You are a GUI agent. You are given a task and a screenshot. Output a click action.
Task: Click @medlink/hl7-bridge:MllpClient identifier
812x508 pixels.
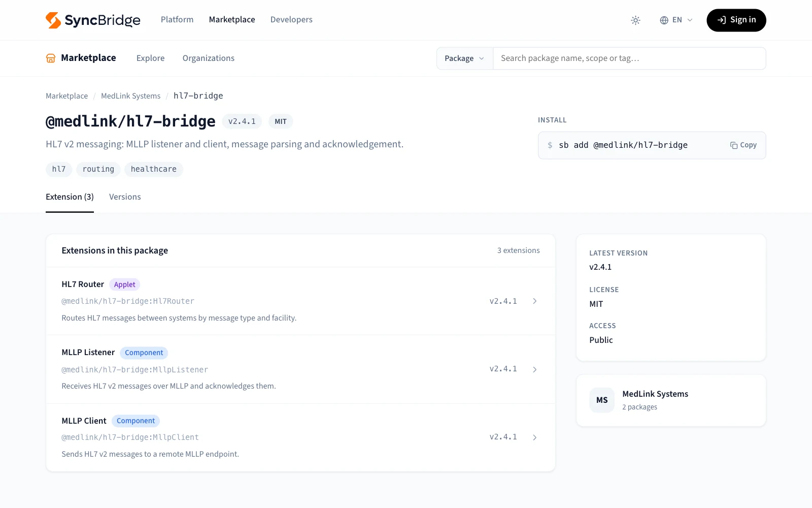pos(130,437)
